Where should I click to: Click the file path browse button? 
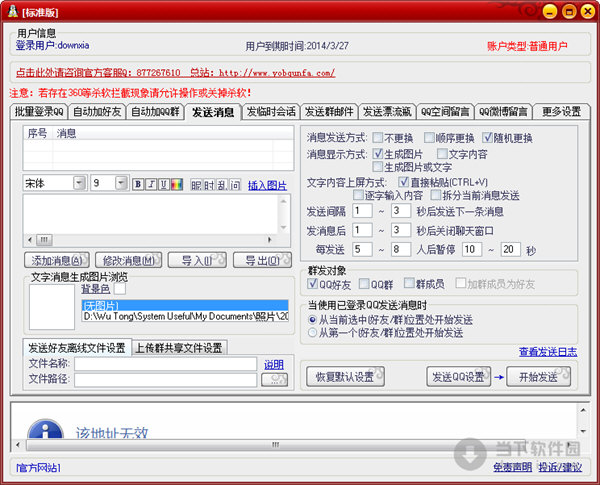point(274,380)
